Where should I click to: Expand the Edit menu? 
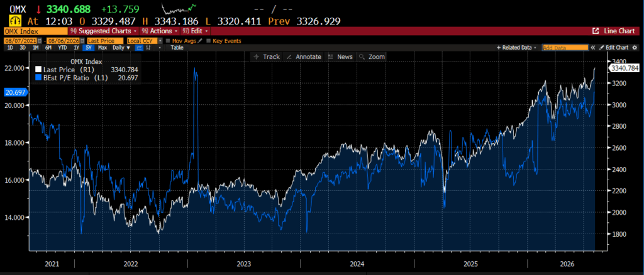(195, 31)
